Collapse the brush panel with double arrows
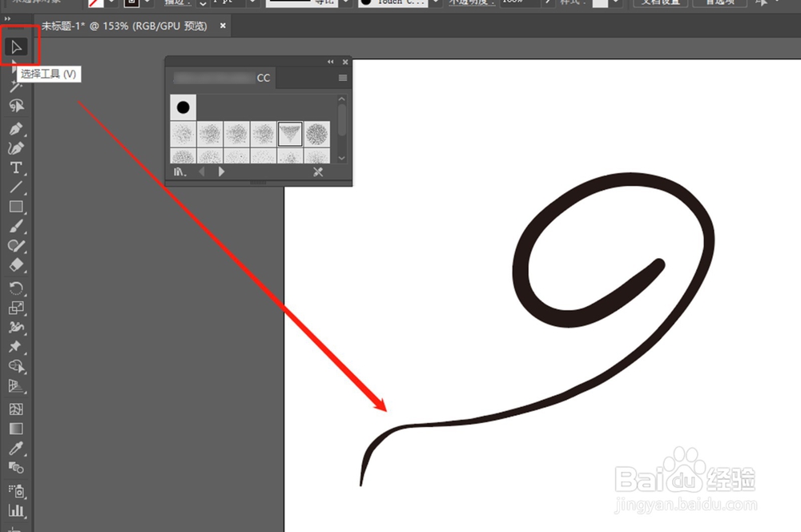This screenshot has height=532, width=801. pyautogui.click(x=331, y=62)
